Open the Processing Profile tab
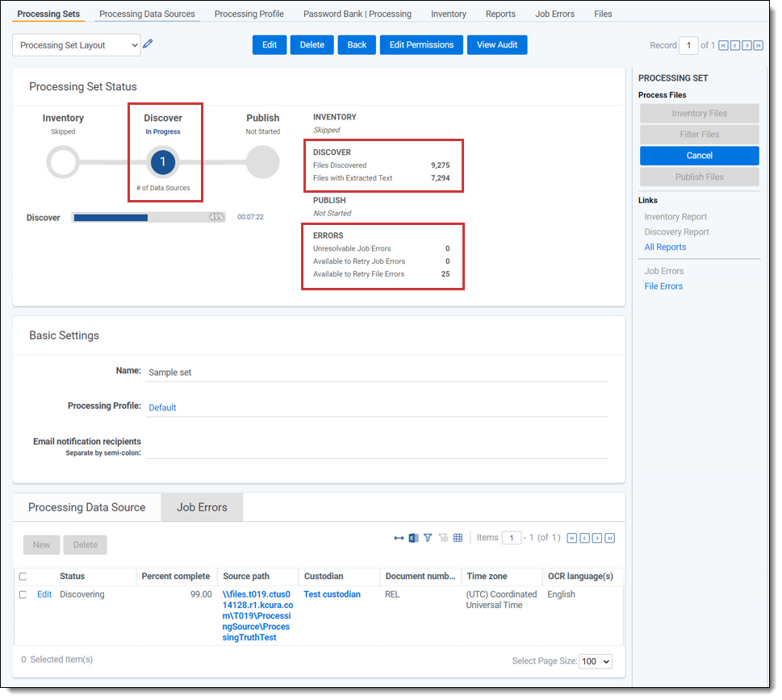 pyautogui.click(x=249, y=14)
